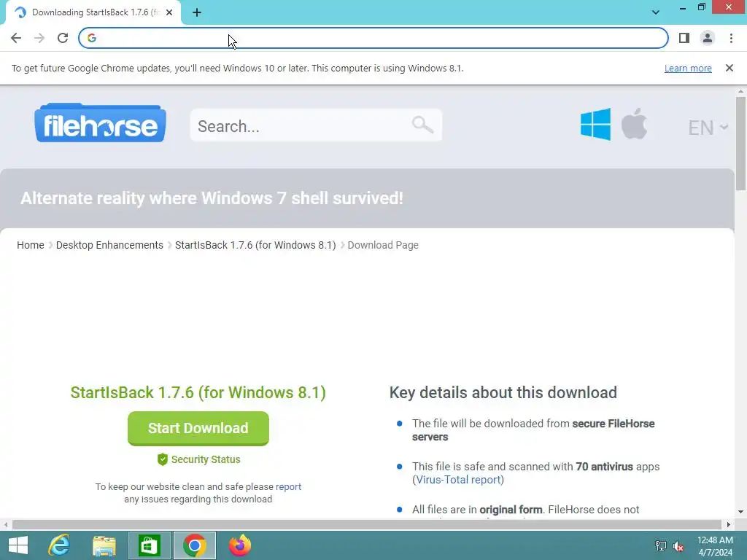Open the Chrome profile menu
The height and width of the screenshot is (560, 747).
coord(708,38)
